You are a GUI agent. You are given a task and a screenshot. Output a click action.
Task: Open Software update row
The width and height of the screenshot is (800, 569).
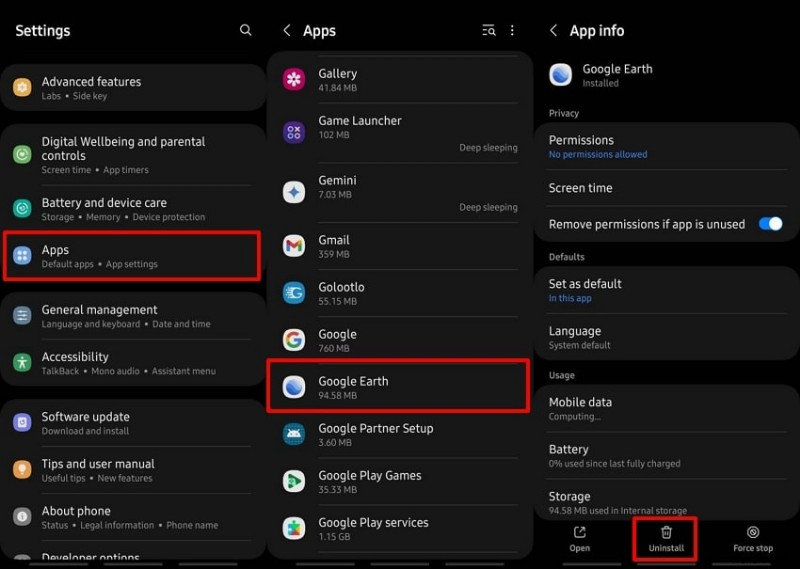point(133,423)
